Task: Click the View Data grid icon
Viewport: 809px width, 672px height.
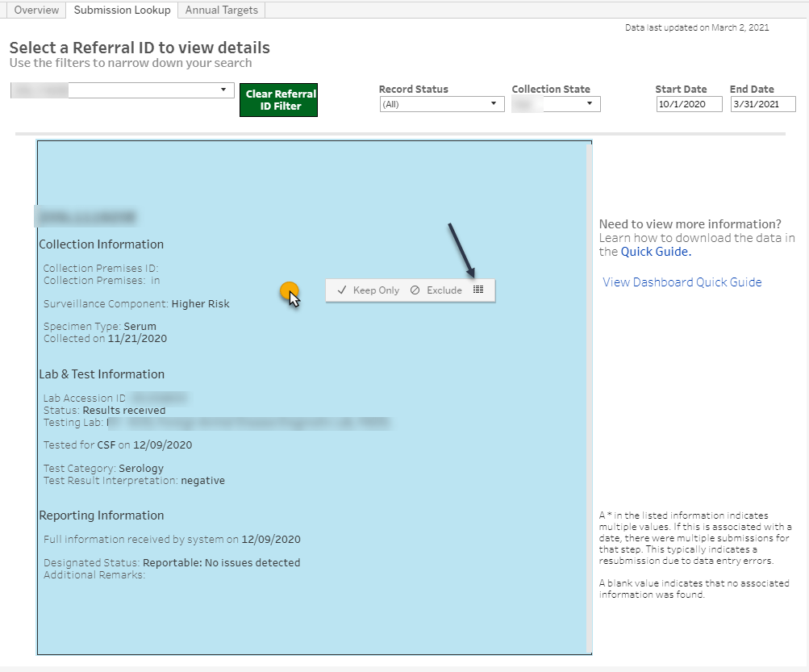Action: [478, 290]
